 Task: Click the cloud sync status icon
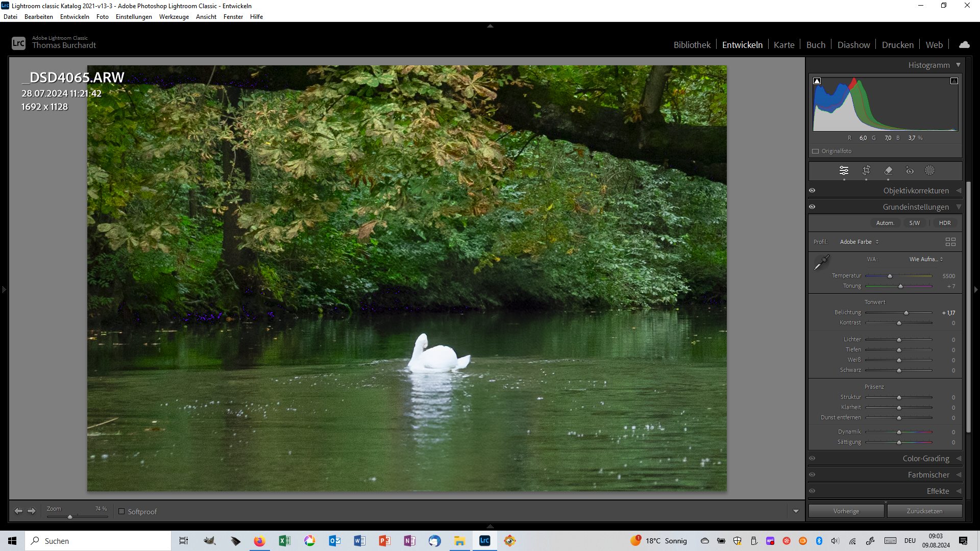[x=964, y=45]
